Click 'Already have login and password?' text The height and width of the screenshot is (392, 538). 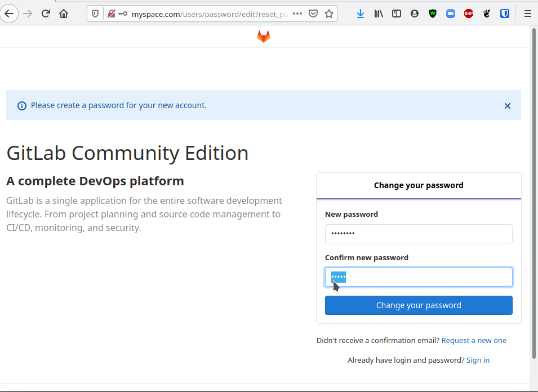tap(406, 360)
